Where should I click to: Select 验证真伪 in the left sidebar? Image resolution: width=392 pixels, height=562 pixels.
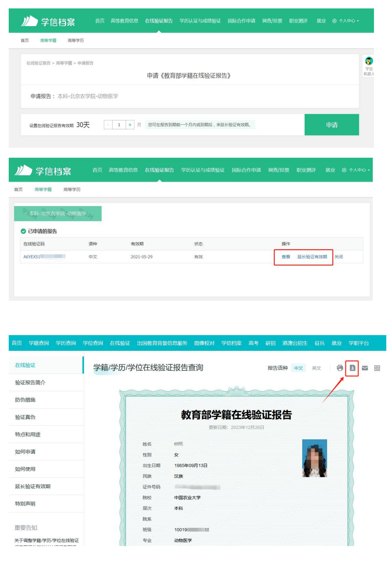tap(46, 417)
